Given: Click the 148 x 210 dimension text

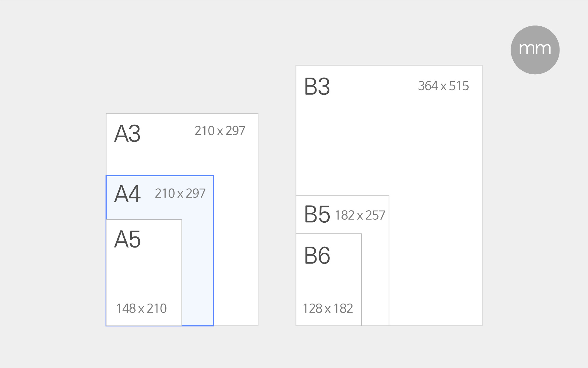Looking at the screenshot, I should tap(141, 308).
